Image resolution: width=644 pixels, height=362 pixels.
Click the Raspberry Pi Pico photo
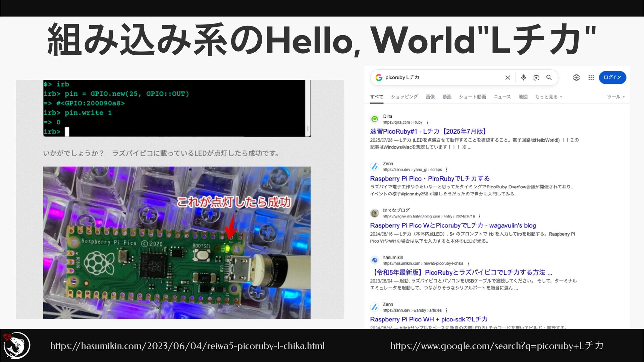(177, 242)
